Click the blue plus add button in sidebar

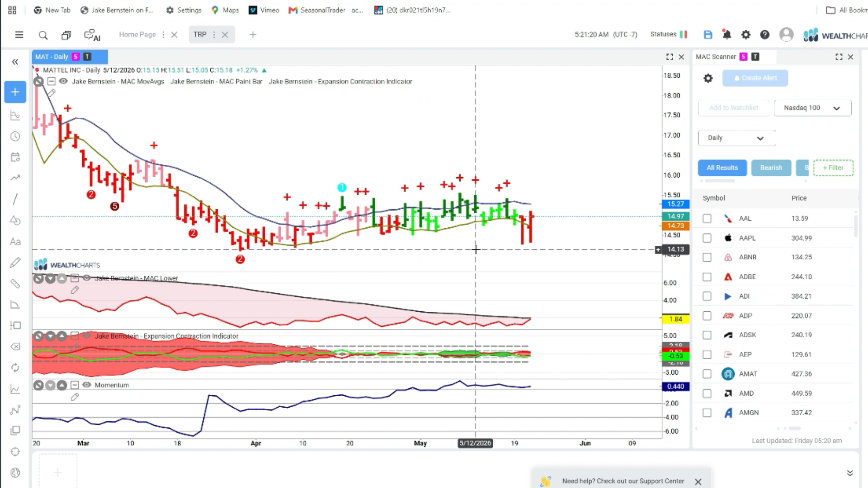[x=15, y=92]
